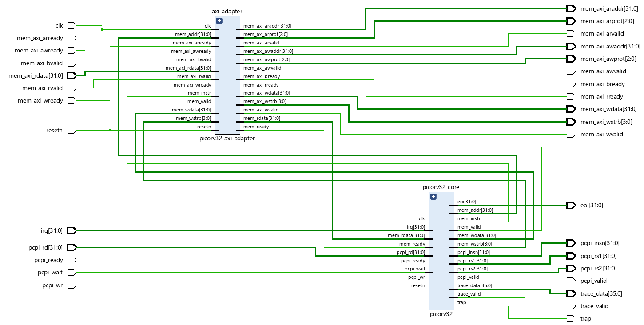Click the picorv32_axi_adapter module name

click(227, 138)
